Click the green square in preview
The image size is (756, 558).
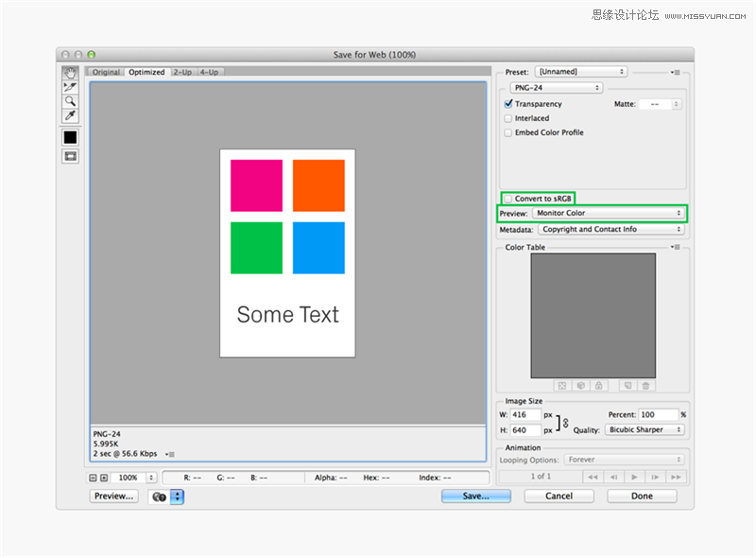[256, 248]
